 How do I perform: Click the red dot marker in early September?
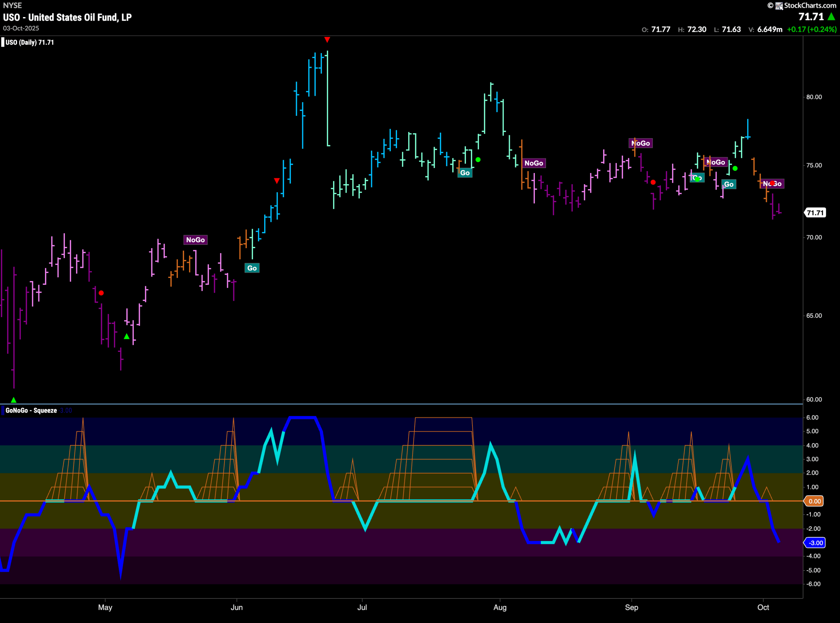tap(653, 183)
